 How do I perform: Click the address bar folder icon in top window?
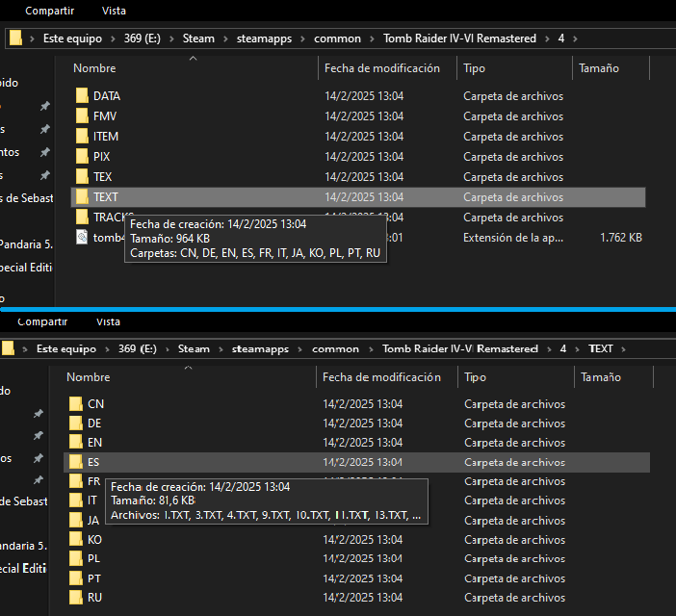[15, 38]
